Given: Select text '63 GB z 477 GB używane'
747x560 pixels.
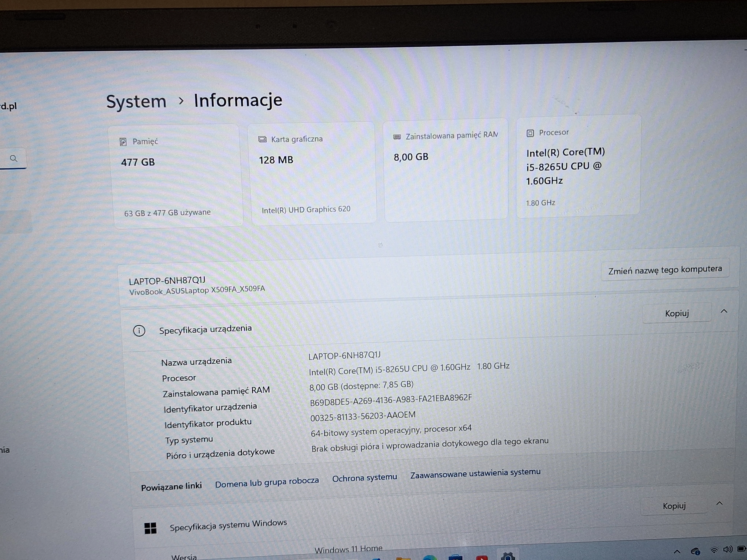Looking at the screenshot, I should tap(168, 213).
